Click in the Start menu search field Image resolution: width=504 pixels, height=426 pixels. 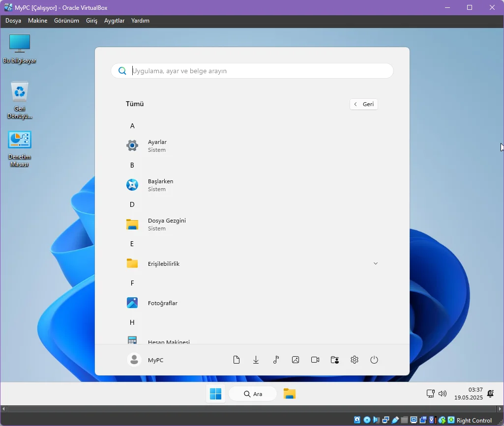point(252,71)
